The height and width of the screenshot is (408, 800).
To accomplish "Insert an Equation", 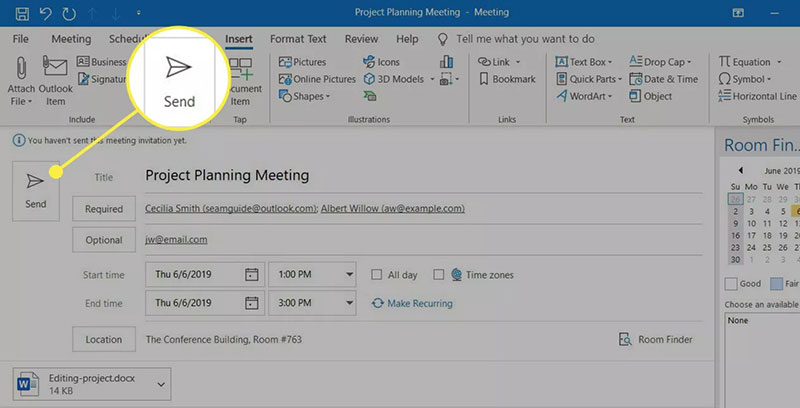I will click(x=750, y=62).
